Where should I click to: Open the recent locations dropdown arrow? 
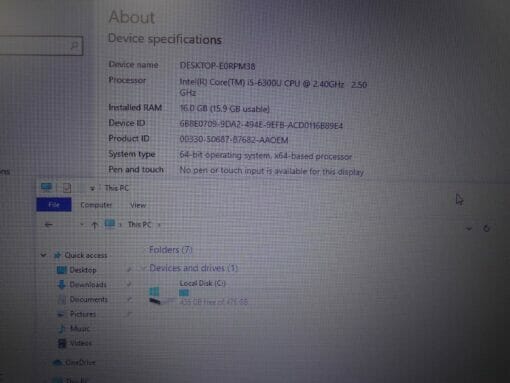coord(82,224)
